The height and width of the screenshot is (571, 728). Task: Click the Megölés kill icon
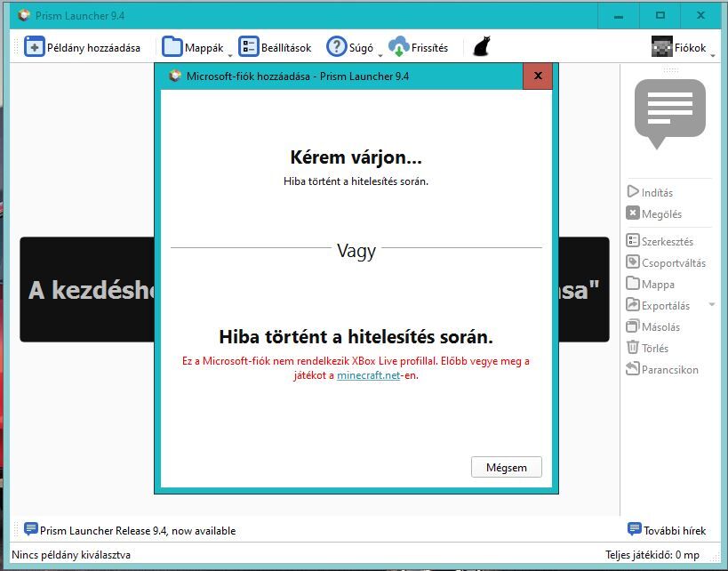pyautogui.click(x=632, y=213)
